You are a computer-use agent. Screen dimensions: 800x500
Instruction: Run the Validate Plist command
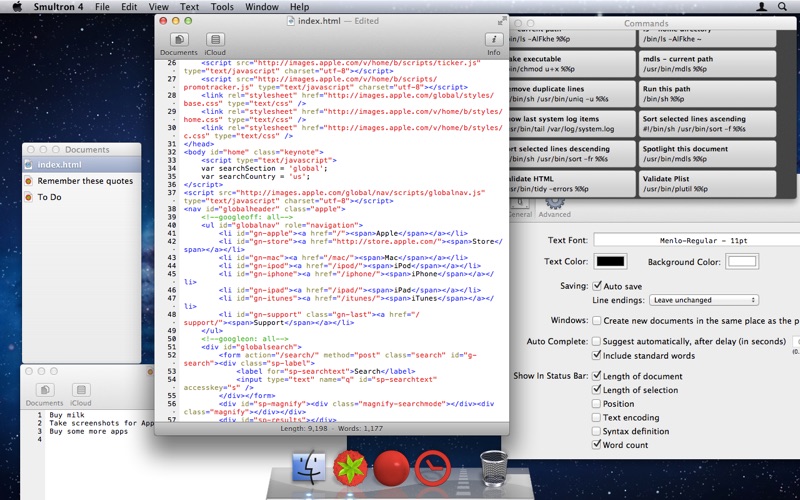point(708,184)
